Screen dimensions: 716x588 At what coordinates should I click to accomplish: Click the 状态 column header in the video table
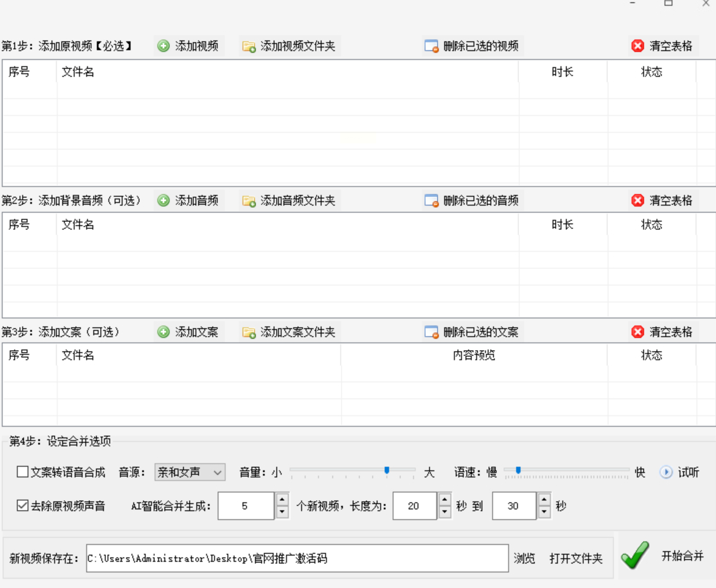click(652, 72)
